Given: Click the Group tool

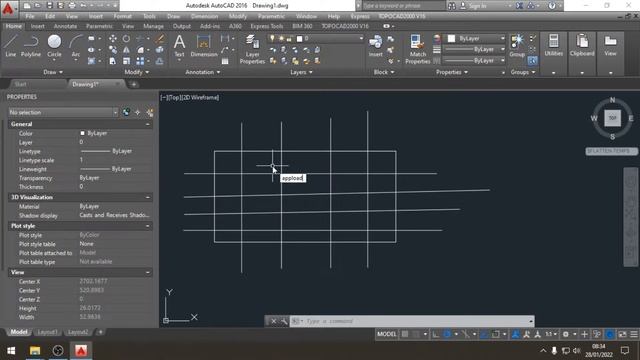Looking at the screenshot, I should click(x=517, y=45).
